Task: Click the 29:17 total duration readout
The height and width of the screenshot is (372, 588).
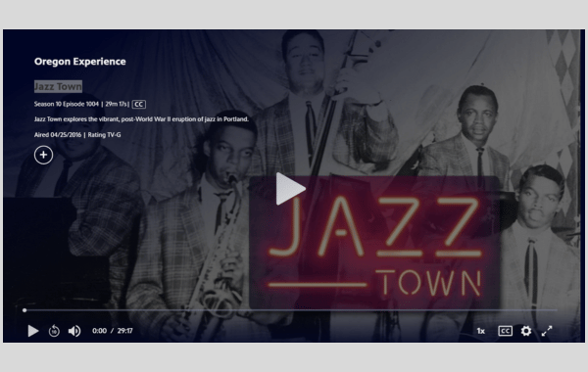Action: point(124,331)
